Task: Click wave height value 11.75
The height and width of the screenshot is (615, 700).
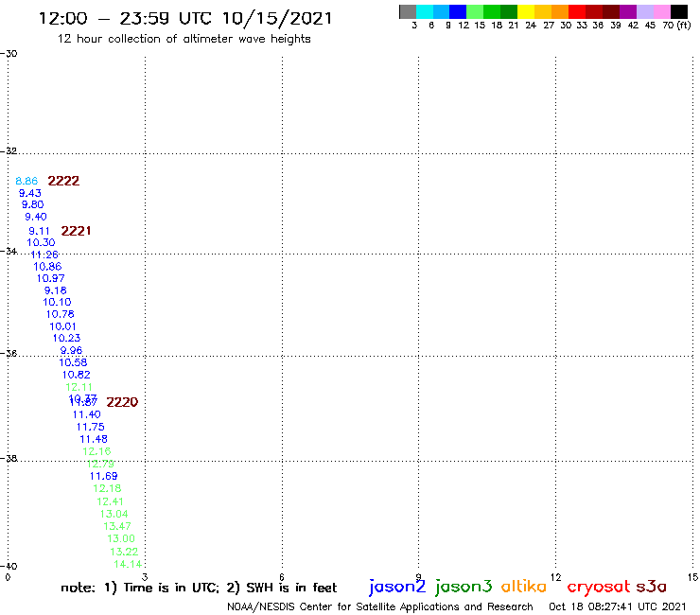Action: (x=90, y=427)
